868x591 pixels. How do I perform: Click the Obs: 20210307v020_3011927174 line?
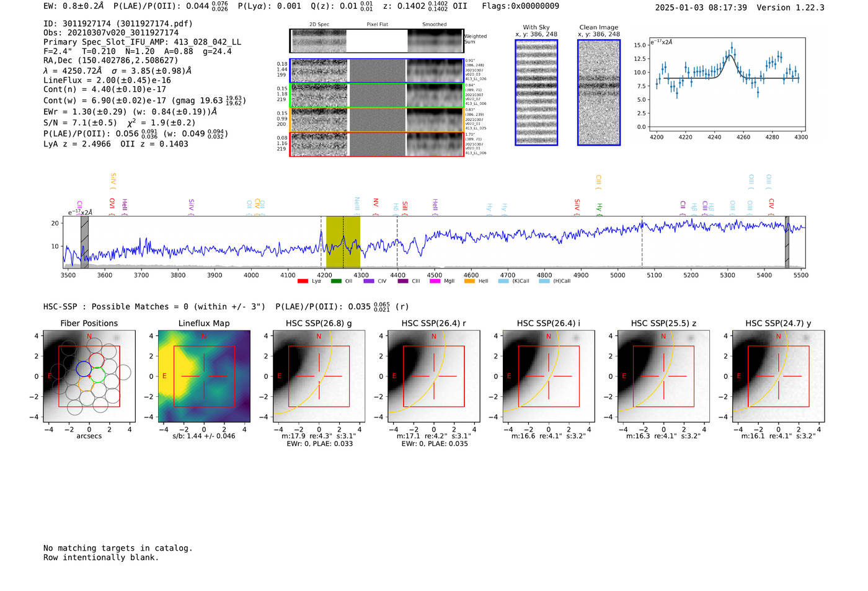[x=111, y=33]
